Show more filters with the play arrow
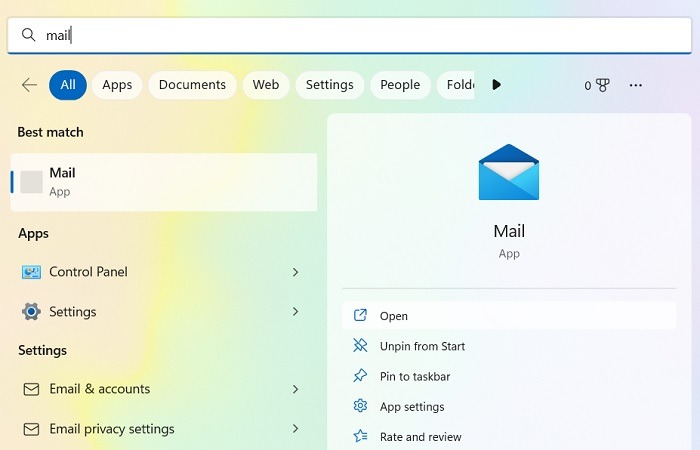 [x=496, y=85]
